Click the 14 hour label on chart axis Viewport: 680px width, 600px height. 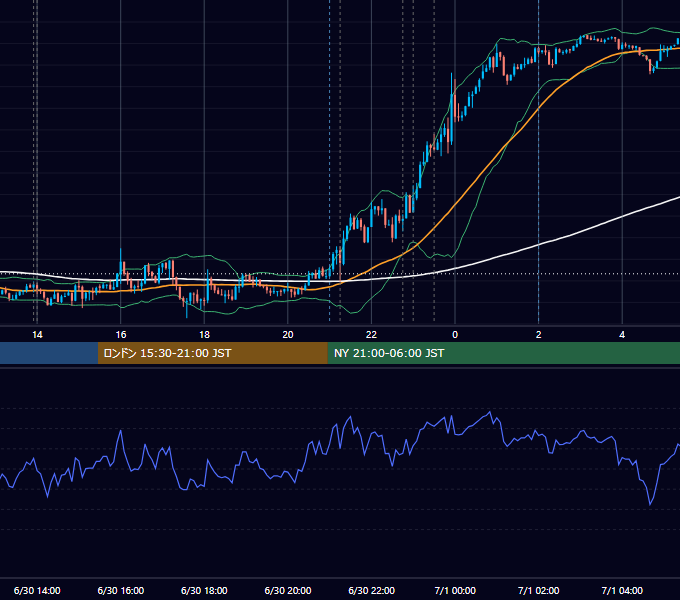37,335
